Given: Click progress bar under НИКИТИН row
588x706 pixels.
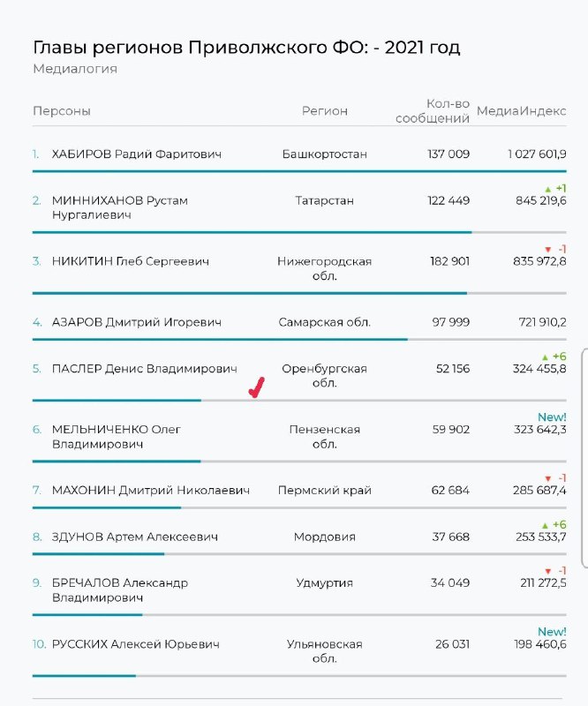Looking at the screenshot, I should click(x=299, y=293).
